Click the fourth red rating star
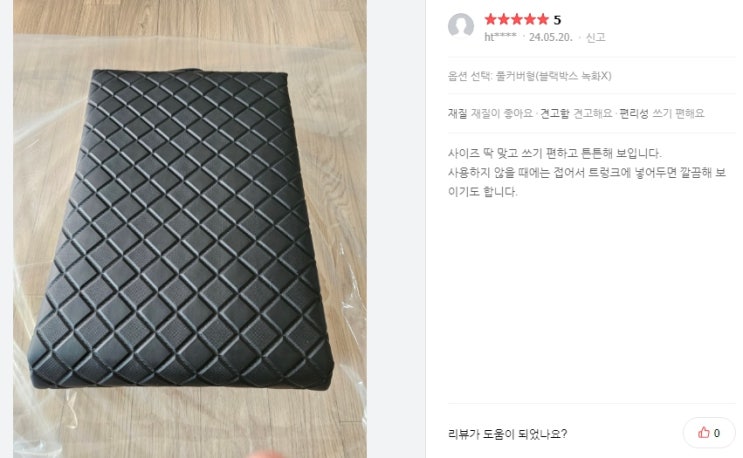Screen dimensions: 743x458 [530, 19]
